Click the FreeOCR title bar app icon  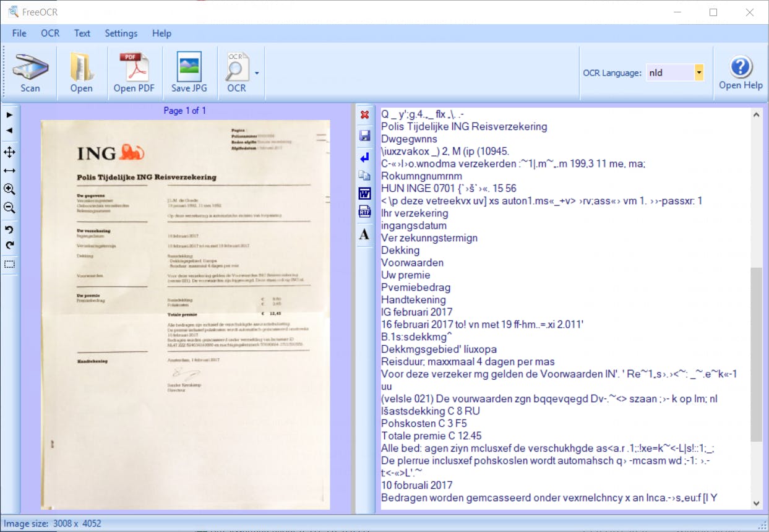[12, 12]
